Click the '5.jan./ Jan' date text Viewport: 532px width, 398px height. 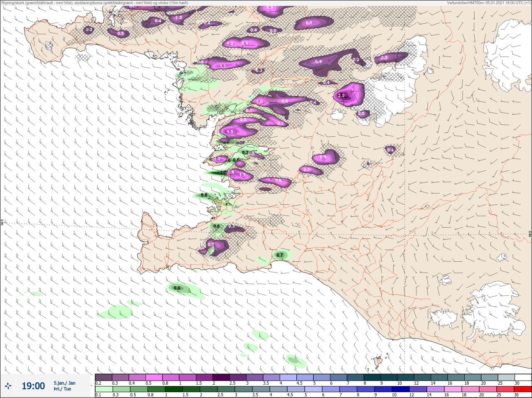64,383
